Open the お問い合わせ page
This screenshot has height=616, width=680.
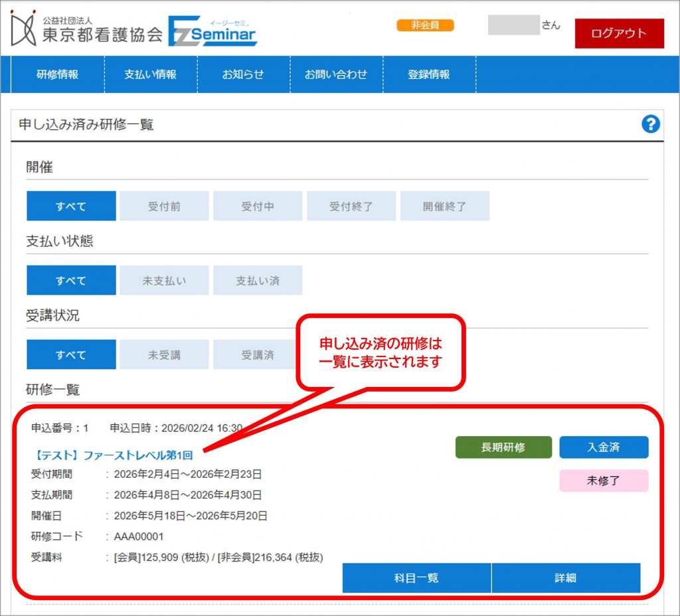336,74
